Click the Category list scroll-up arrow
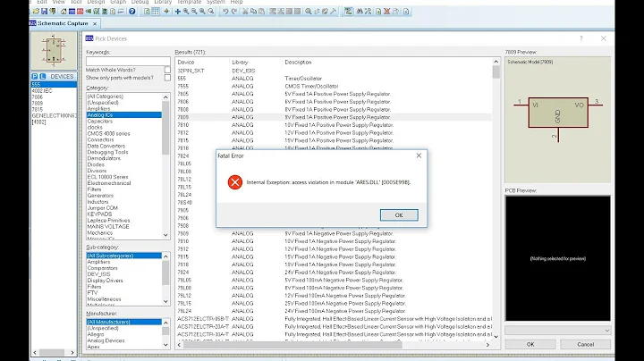Image resolution: width=644 pixels, height=361 pixels. tap(166, 97)
